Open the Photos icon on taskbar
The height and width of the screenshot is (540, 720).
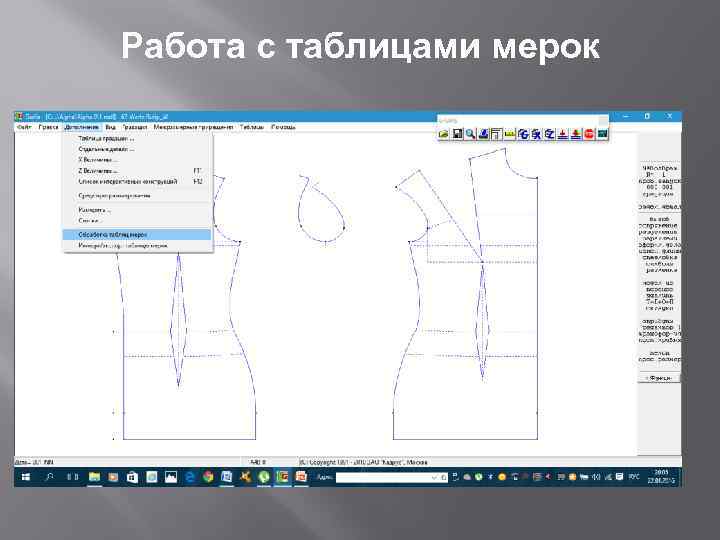click(171, 478)
